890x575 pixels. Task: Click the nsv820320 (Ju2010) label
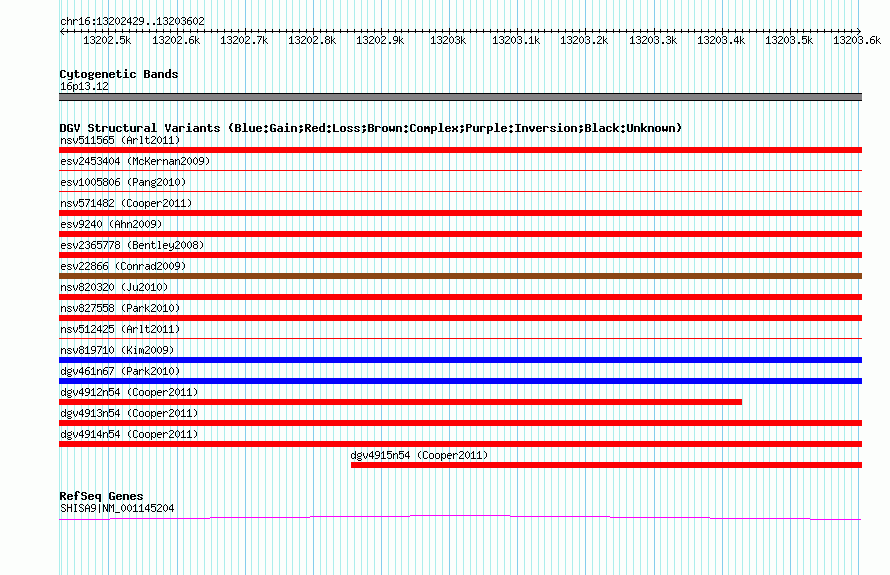pyautogui.click(x=114, y=287)
